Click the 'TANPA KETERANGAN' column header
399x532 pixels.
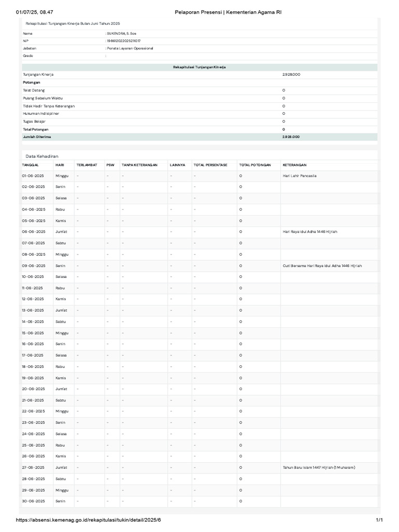(x=139, y=165)
